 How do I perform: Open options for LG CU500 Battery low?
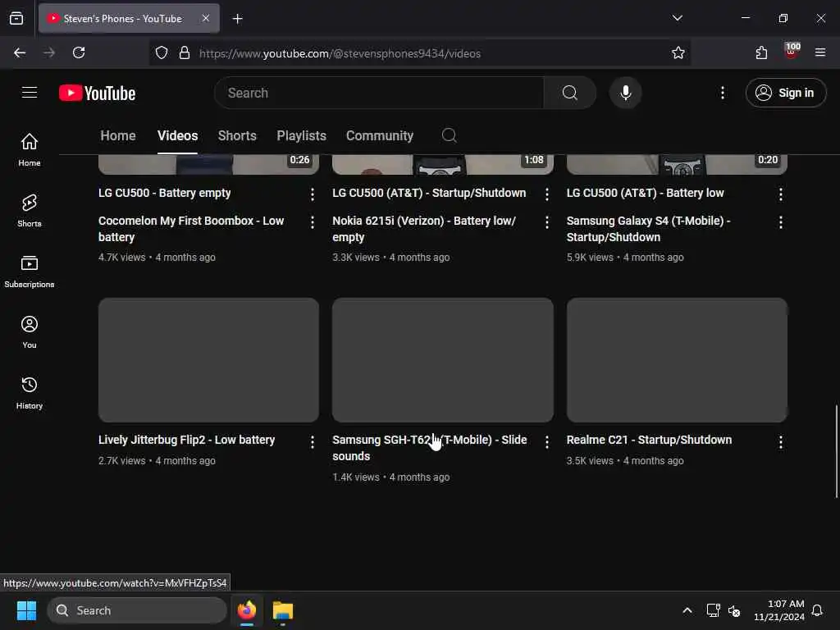point(781,194)
